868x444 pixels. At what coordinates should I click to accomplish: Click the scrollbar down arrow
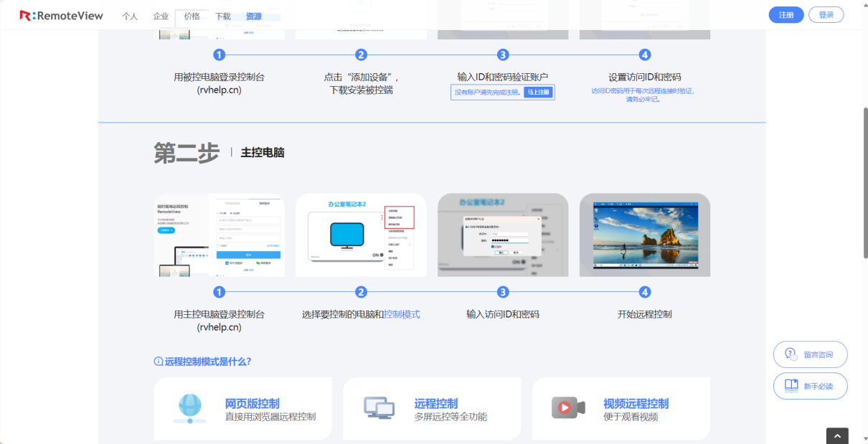pyautogui.click(x=864, y=439)
